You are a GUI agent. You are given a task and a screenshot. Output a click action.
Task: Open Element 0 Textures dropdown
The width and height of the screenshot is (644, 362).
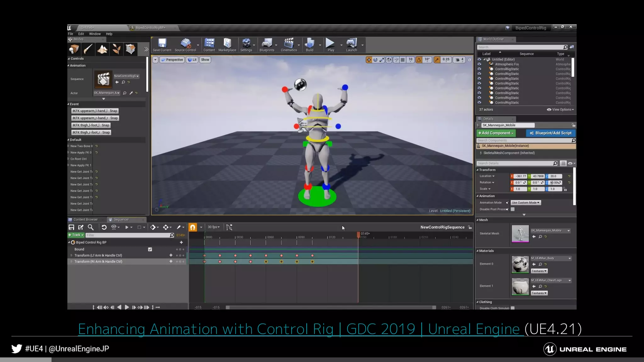539,271
